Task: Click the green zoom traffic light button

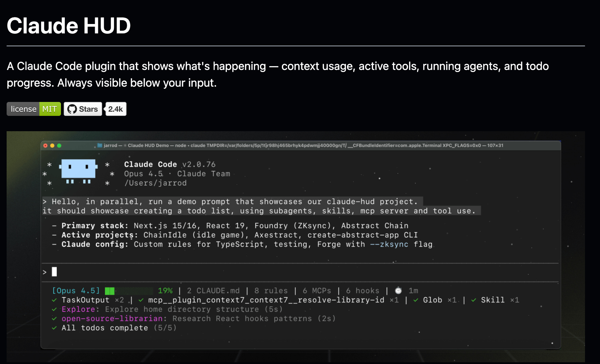Action: tap(59, 146)
